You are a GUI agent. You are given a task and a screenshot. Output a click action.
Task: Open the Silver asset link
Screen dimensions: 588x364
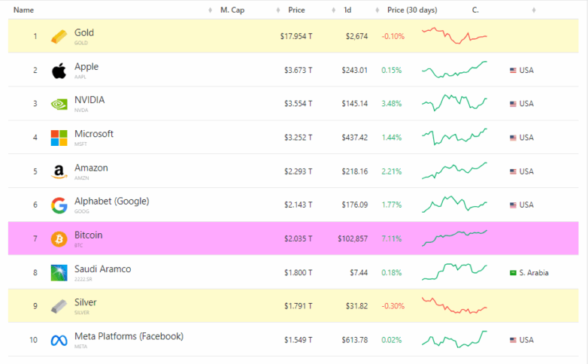[86, 302]
